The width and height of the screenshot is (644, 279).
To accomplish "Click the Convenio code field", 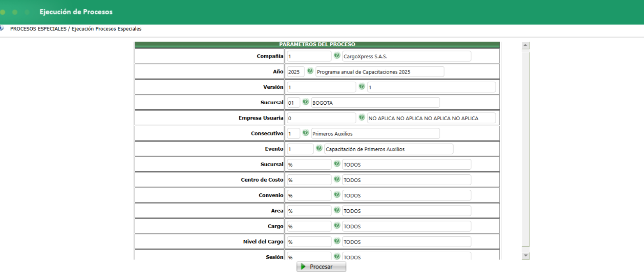I will click(309, 195).
